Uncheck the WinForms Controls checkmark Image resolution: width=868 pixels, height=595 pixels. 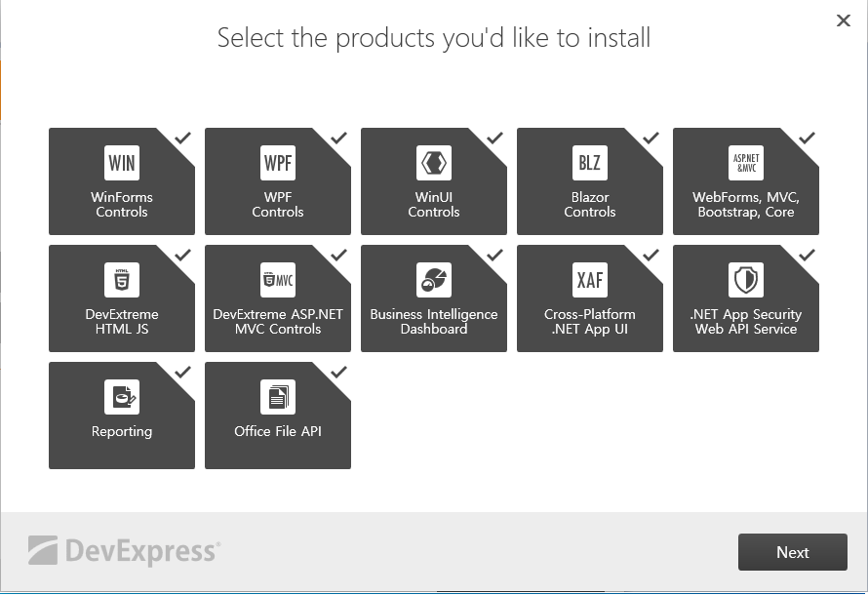pos(183,138)
